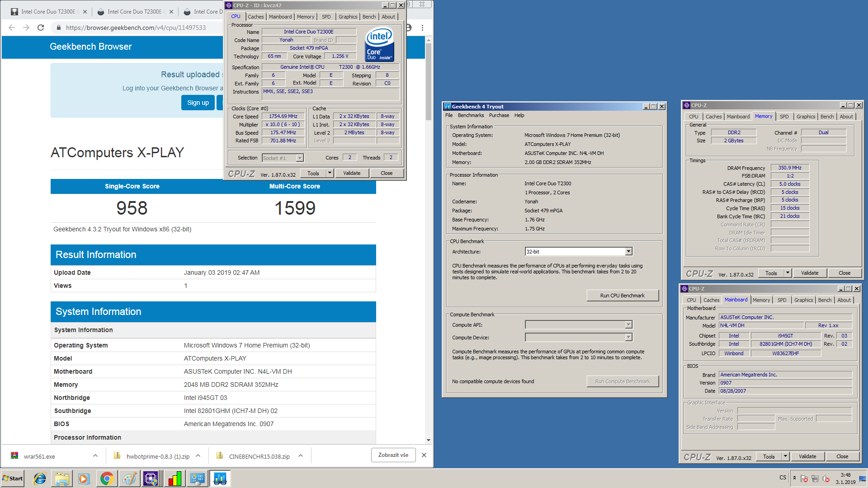Click the Chrome forward arrow
868x488 pixels.
click(x=26, y=28)
